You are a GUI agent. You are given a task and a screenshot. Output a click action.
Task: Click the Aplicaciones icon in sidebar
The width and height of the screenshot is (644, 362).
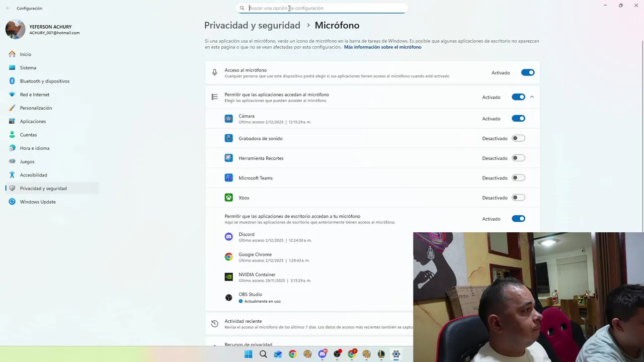coord(12,121)
